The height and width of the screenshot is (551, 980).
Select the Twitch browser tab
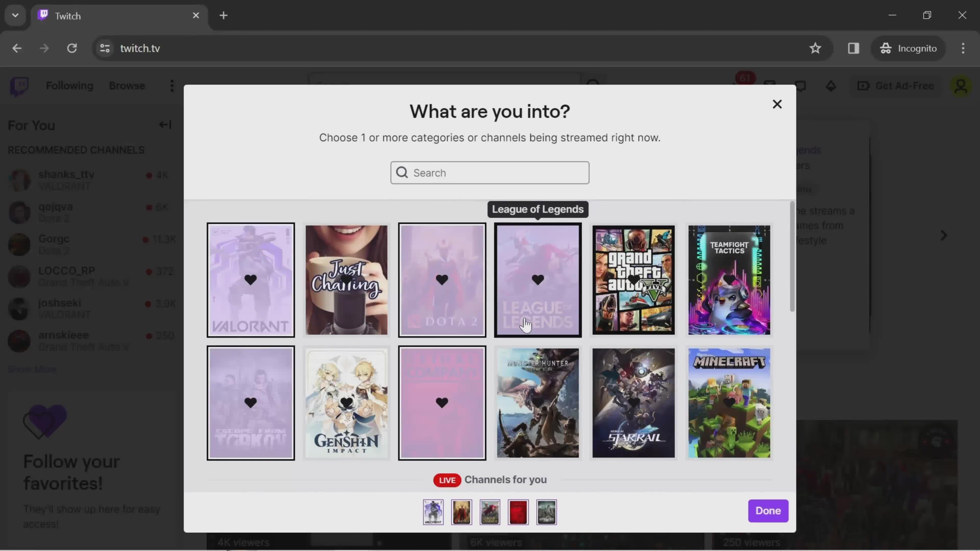[119, 16]
